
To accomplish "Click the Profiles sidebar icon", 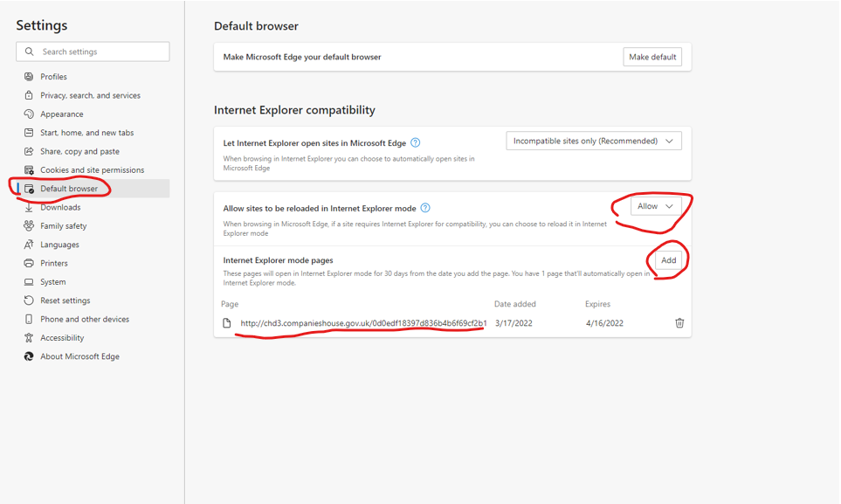I will tap(29, 76).
